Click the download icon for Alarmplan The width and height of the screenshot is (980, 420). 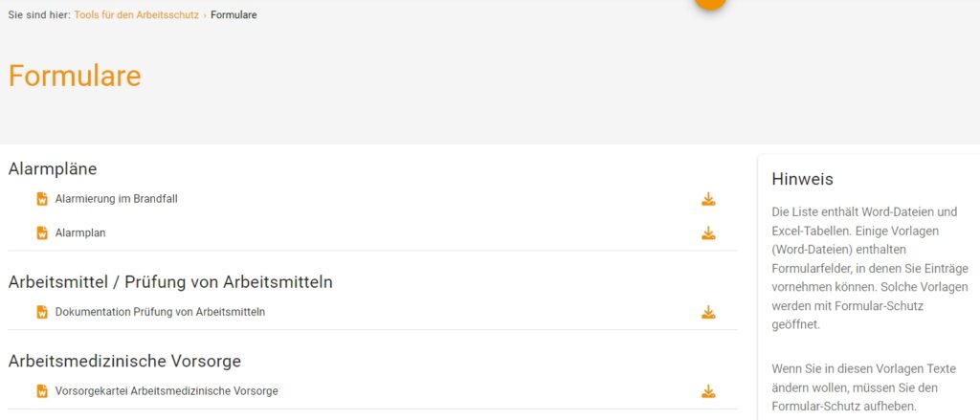click(x=708, y=232)
